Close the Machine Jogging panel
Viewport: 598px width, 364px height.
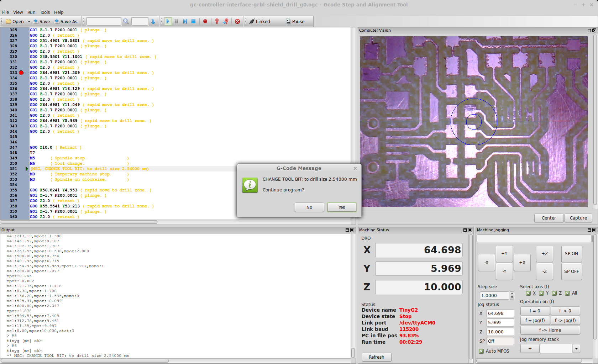coord(594,230)
